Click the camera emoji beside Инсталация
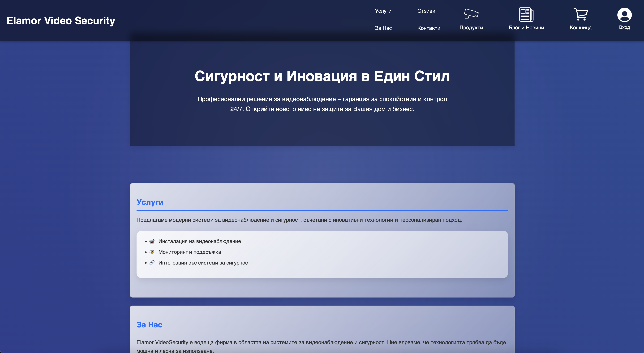Screen dimensions: 644x353 (152, 241)
